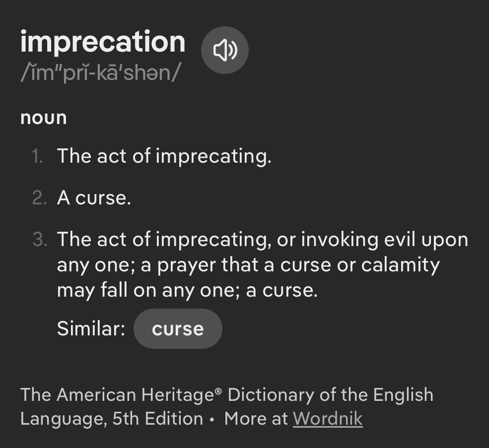Image resolution: width=489 pixels, height=448 pixels.
Task: Click the number marker for definition 2
Action: point(38,198)
